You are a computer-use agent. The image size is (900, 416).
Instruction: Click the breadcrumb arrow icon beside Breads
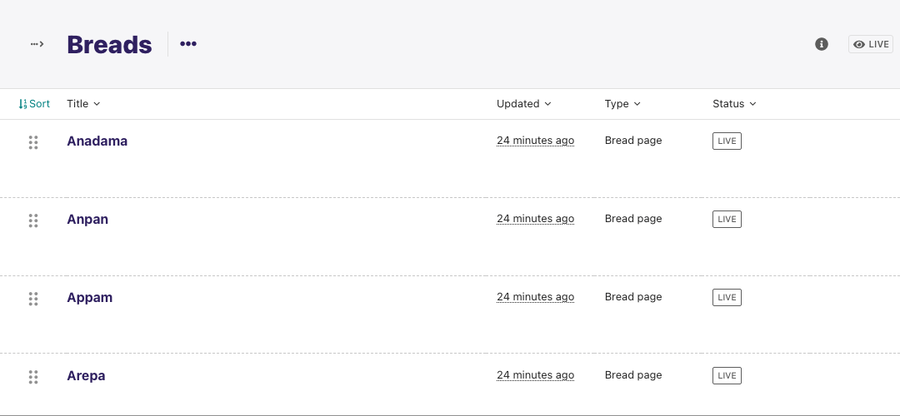37,44
